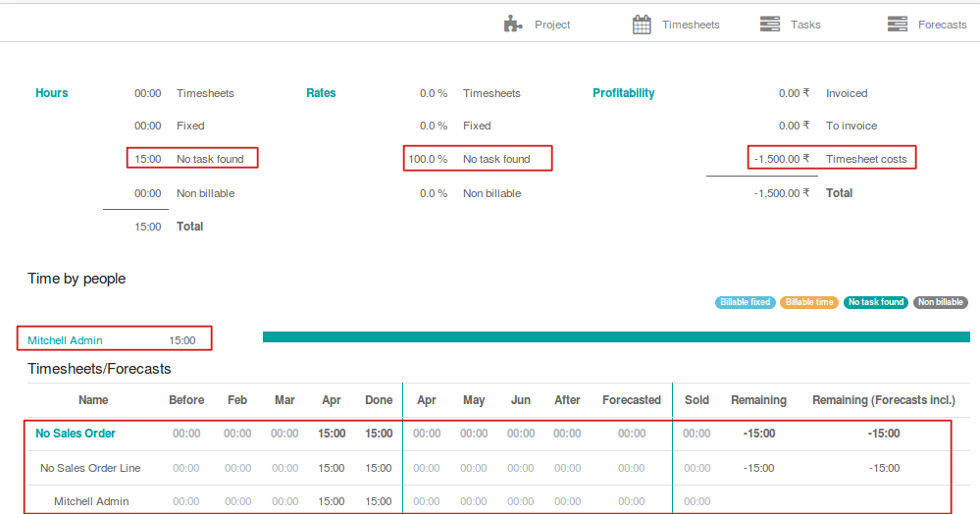
Task: Click Mitchell Admin's 15:00 in Time by people
Action: (x=182, y=340)
